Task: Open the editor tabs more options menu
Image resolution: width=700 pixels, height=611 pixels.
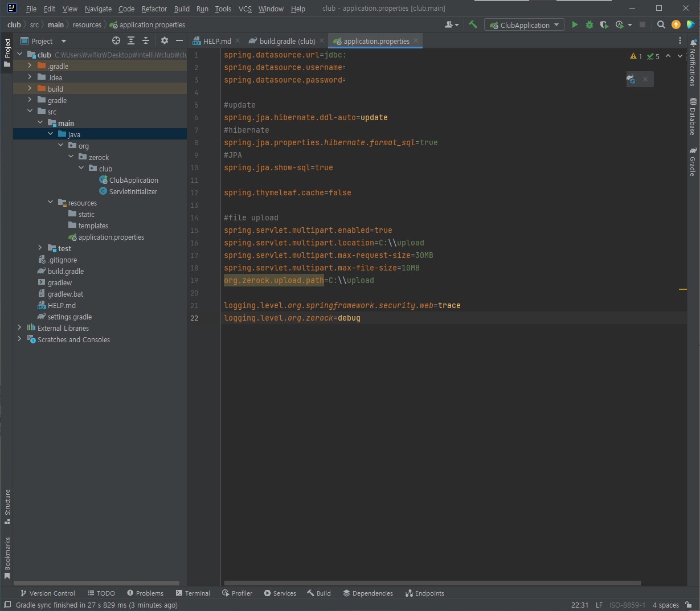Action: tap(680, 40)
